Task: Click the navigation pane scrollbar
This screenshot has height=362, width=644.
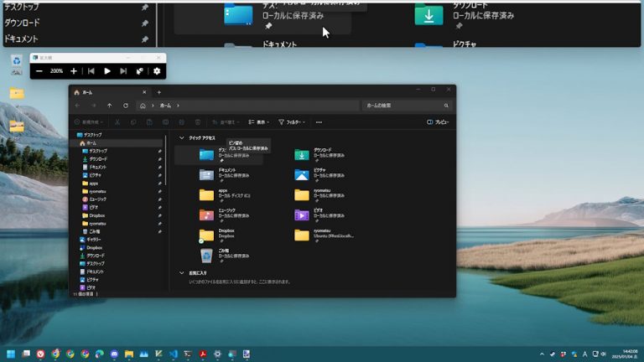Action: 166,160
